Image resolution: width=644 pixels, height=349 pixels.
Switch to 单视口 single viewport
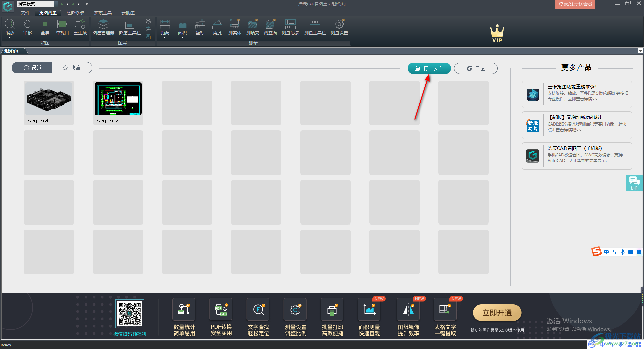pyautogui.click(x=62, y=27)
